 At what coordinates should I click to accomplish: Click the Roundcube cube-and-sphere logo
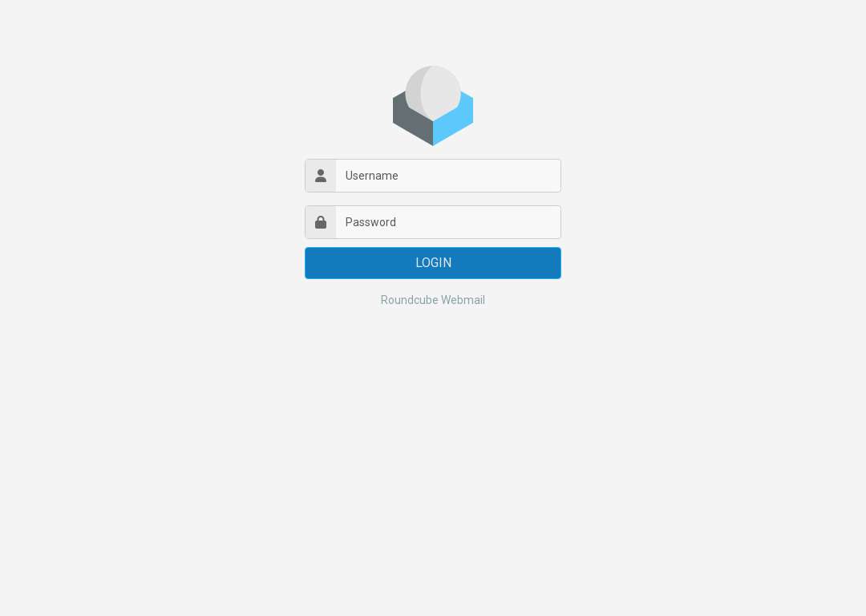pyautogui.click(x=433, y=106)
